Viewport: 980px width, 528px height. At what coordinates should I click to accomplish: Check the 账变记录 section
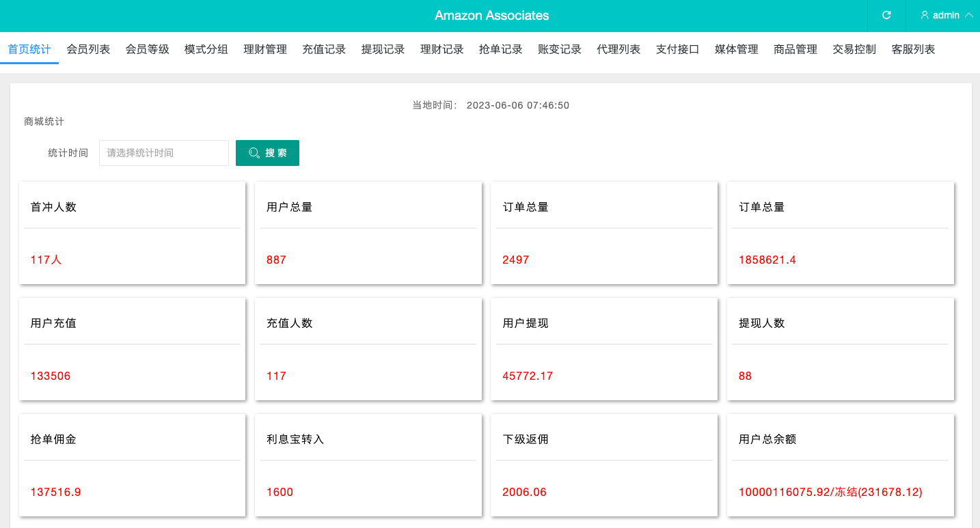(x=559, y=49)
